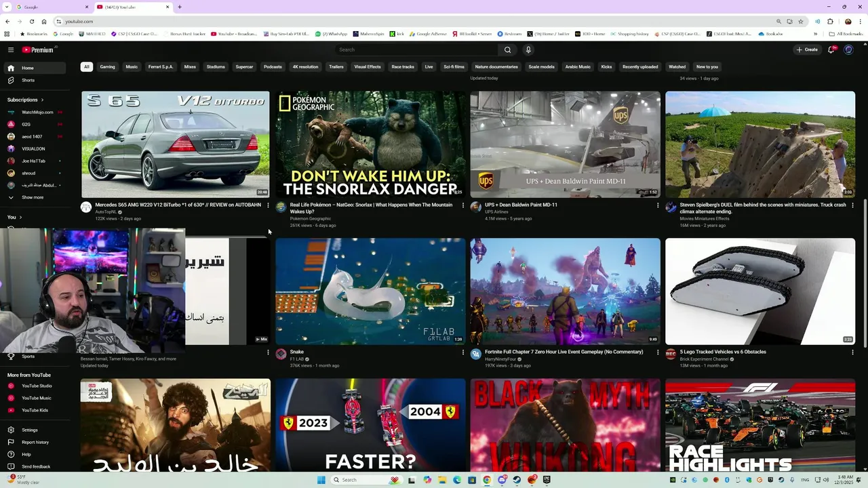Viewport: 868px width, 488px height.
Task: Open the YouTube hamburger guide menu
Action: (x=11, y=49)
